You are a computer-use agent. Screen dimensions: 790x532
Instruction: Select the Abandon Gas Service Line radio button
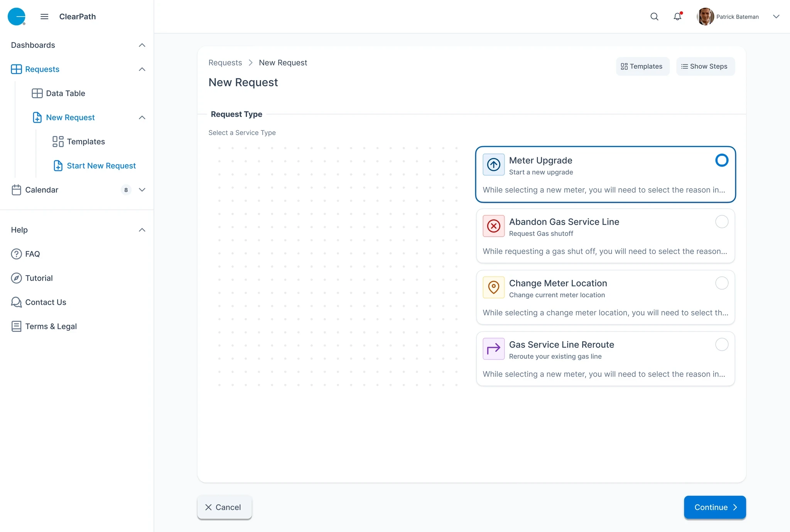tap(721, 222)
